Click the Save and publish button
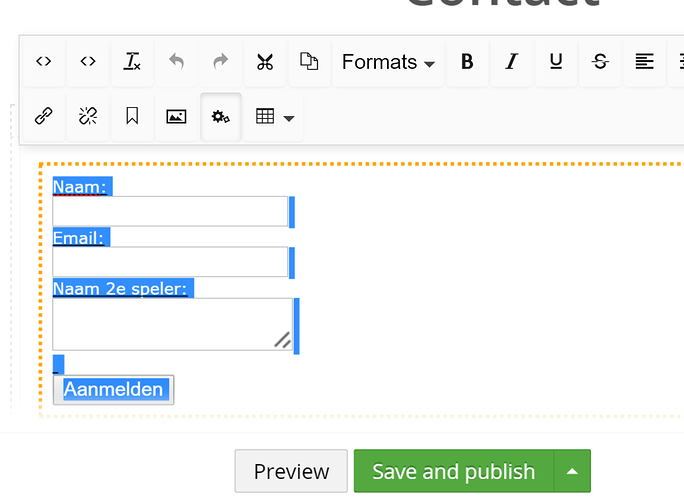This screenshot has height=500, width=684. (x=454, y=471)
